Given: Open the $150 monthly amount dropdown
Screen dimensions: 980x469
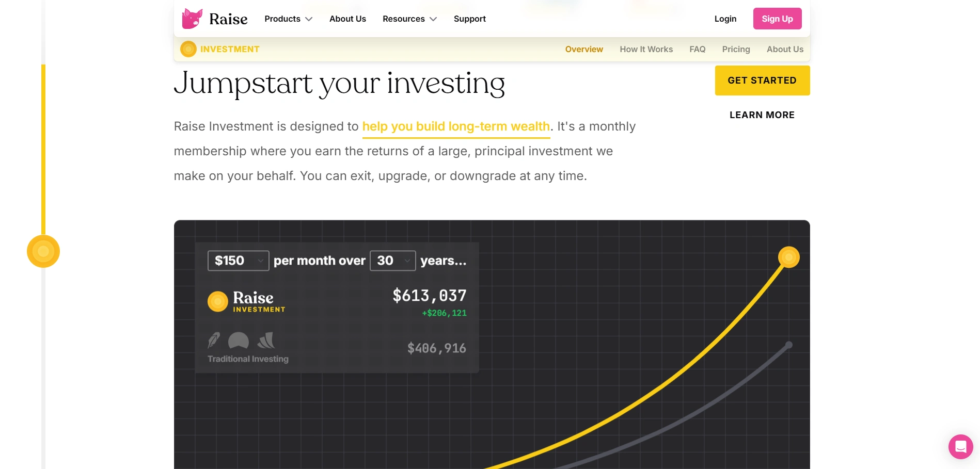Looking at the screenshot, I should [x=239, y=261].
